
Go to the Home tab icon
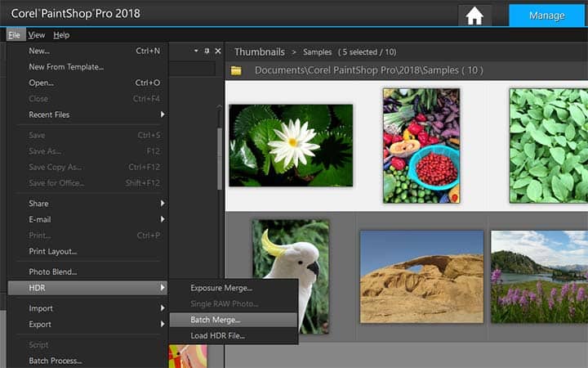[474, 16]
